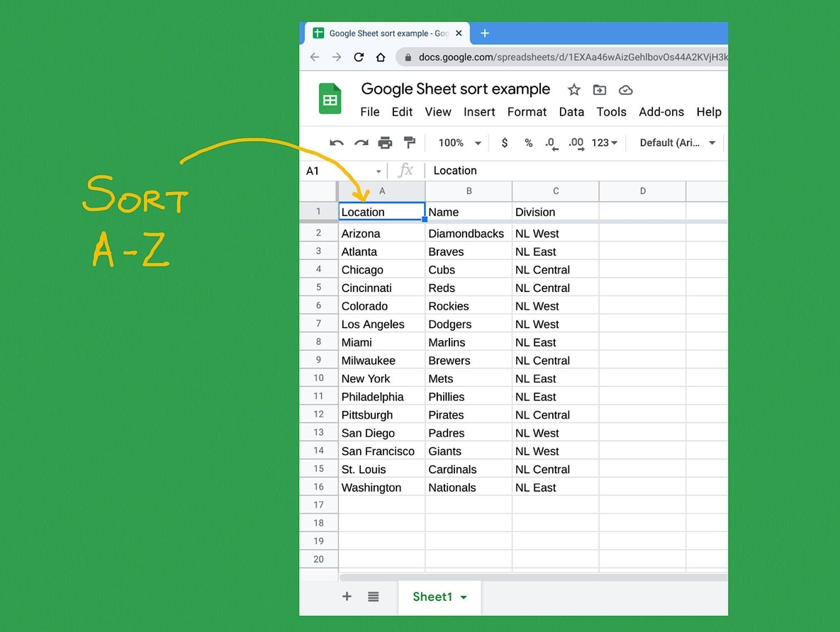Expand the 123 number format dropdown
This screenshot has width=840, height=632.
[x=604, y=143]
